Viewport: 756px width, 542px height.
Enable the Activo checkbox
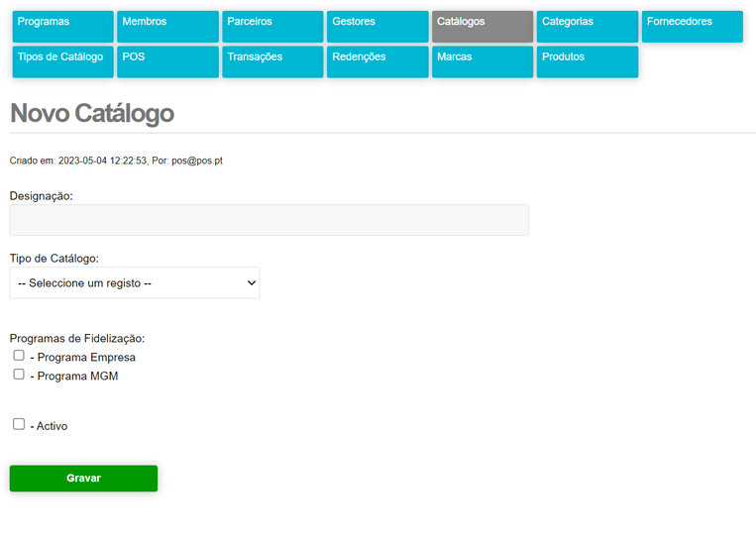[19, 424]
